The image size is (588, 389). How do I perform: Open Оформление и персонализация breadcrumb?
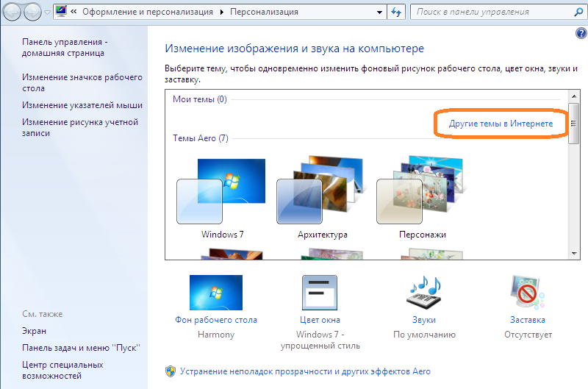pos(148,12)
